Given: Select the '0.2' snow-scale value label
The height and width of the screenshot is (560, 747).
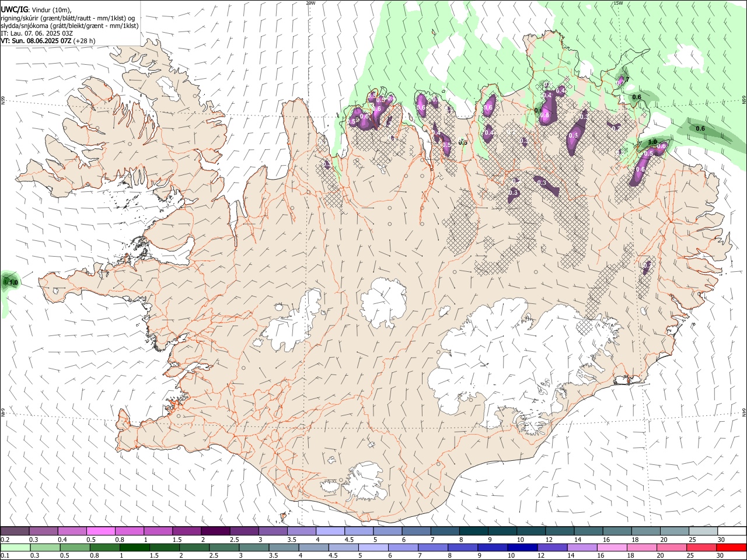Looking at the screenshot, I should (x=5, y=540).
